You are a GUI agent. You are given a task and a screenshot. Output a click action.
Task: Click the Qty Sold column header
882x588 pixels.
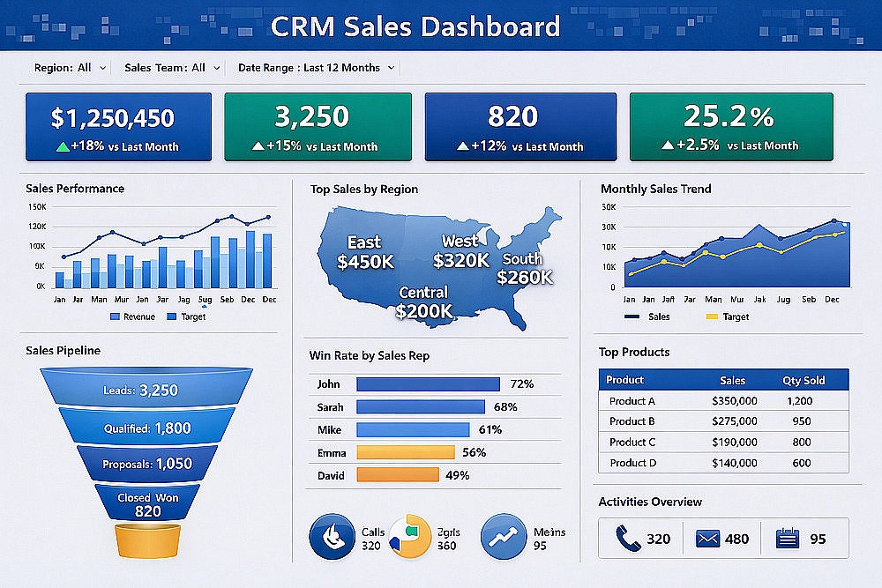804,381
